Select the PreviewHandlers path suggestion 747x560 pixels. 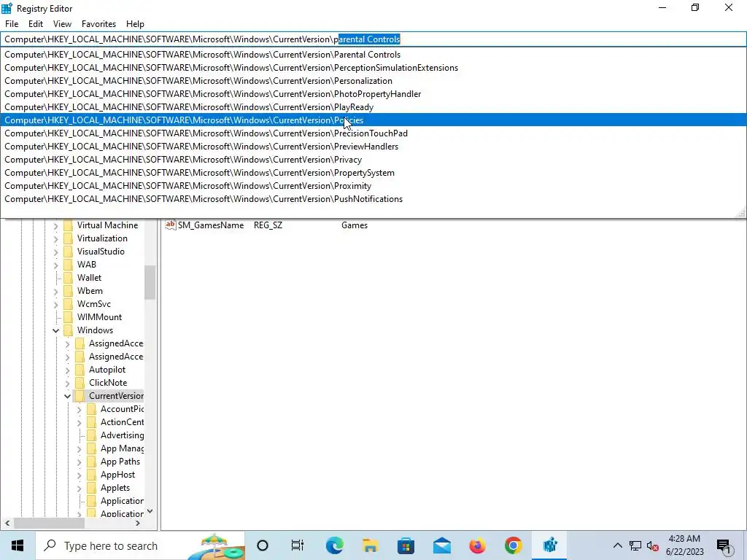[373, 146]
